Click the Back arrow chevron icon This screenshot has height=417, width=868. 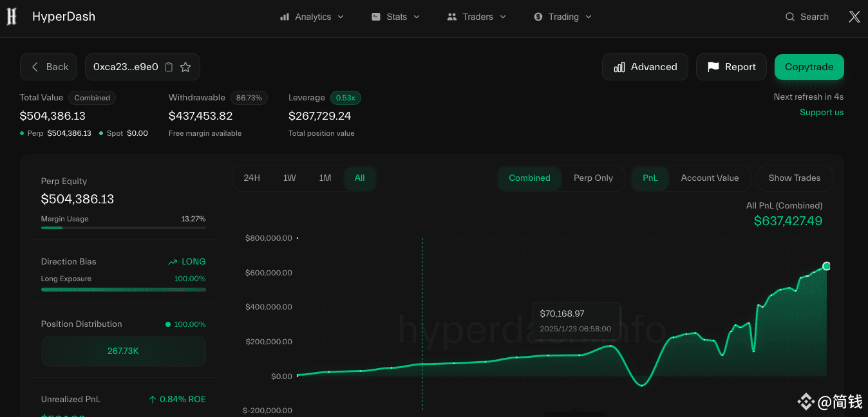[35, 67]
